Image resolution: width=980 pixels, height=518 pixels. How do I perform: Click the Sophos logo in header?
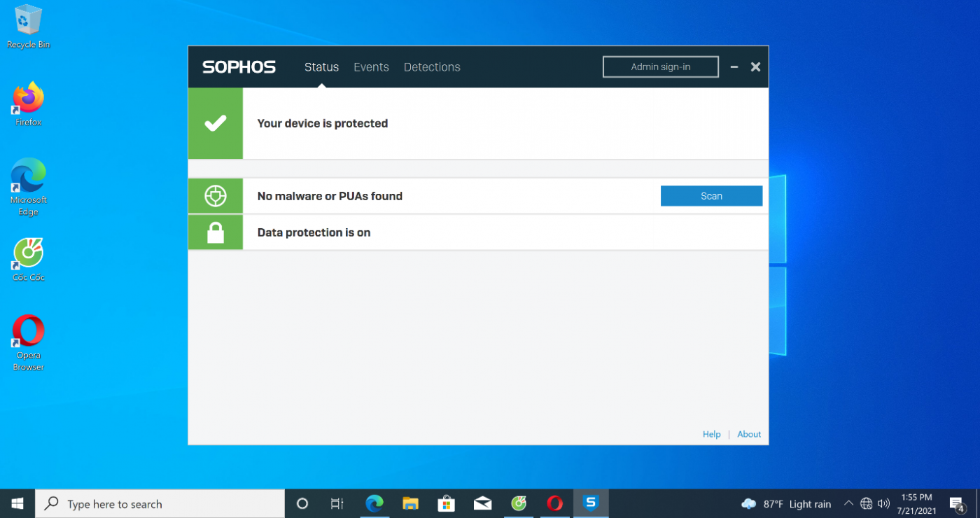pyautogui.click(x=239, y=67)
